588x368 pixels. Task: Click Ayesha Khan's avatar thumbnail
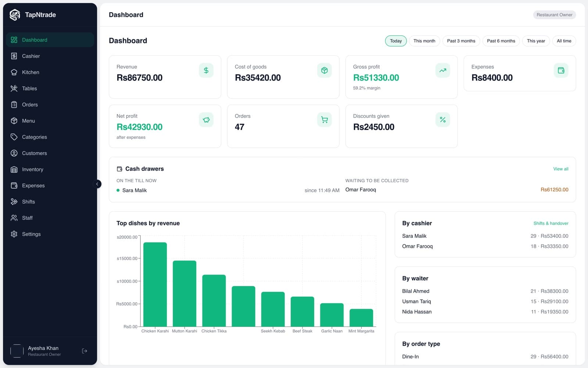17,351
